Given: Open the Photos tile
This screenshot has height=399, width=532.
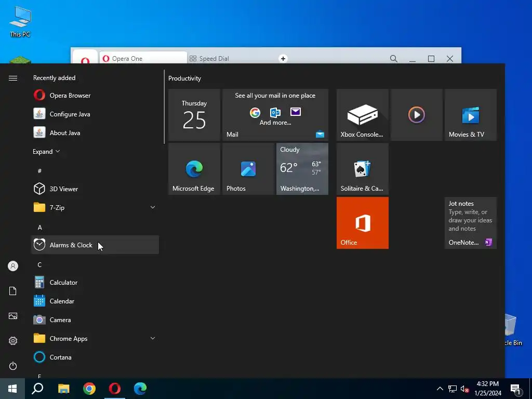Looking at the screenshot, I should coord(248,169).
